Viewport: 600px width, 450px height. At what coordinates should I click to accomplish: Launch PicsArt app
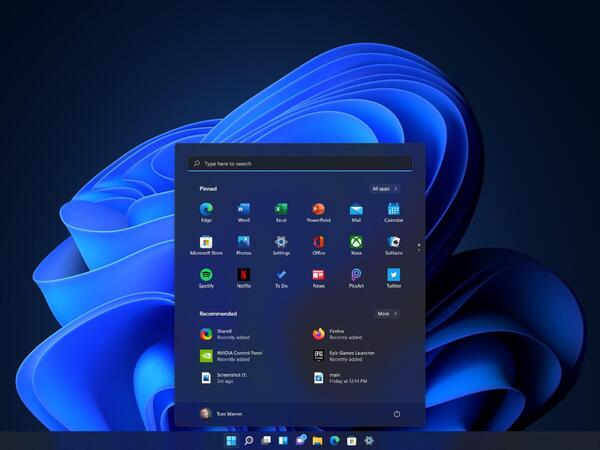[356, 278]
